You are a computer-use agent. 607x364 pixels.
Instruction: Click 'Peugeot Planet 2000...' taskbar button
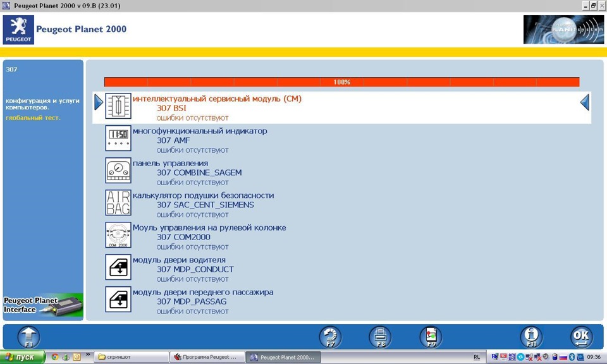pyautogui.click(x=283, y=357)
